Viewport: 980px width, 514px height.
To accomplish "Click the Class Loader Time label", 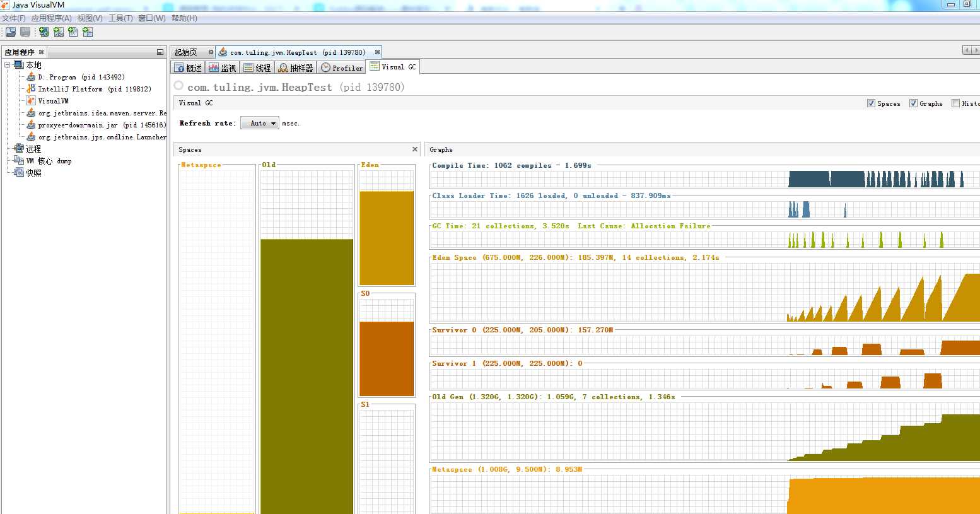I will pyautogui.click(x=551, y=196).
